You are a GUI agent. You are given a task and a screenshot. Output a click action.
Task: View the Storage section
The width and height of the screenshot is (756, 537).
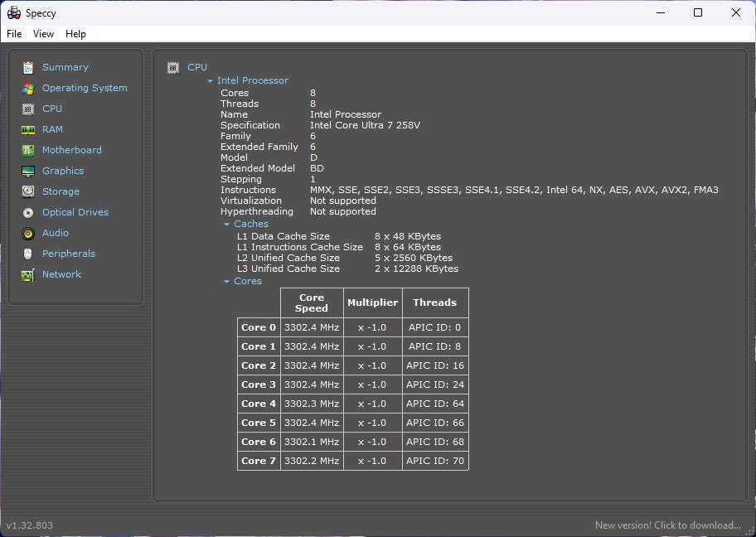[61, 191]
